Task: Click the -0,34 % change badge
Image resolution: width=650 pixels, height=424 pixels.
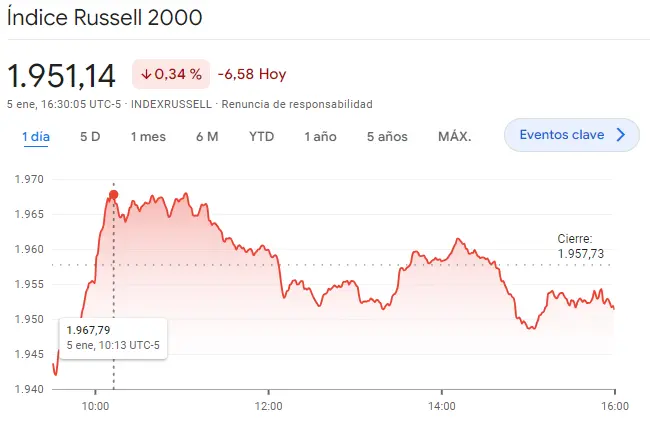Action: point(170,74)
